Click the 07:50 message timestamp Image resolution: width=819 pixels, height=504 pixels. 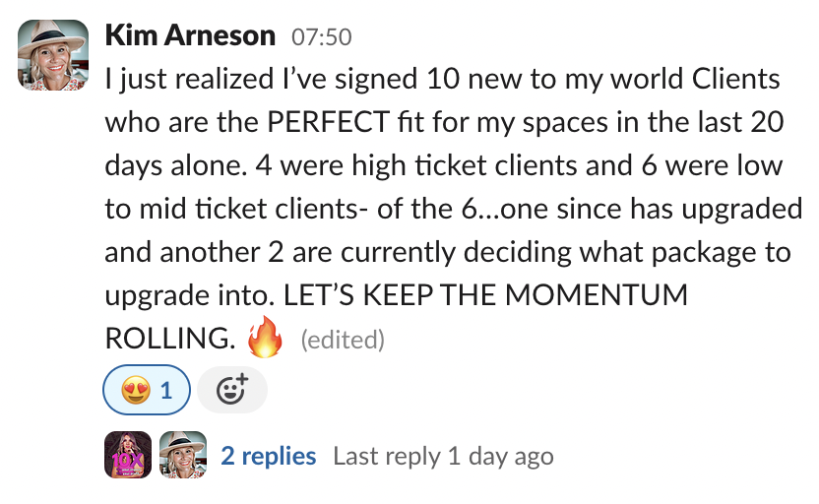321,38
